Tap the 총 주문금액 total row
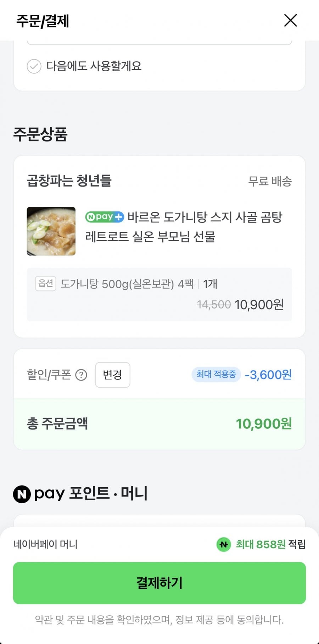The image size is (319, 644). click(159, 424)
